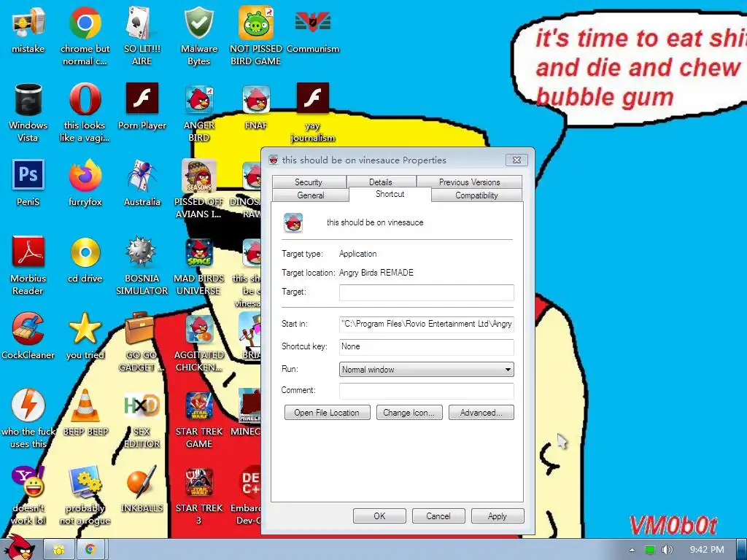Select the Opera icon labeled "this looks like"
This screenshot has height=560, width=747.
85,112
